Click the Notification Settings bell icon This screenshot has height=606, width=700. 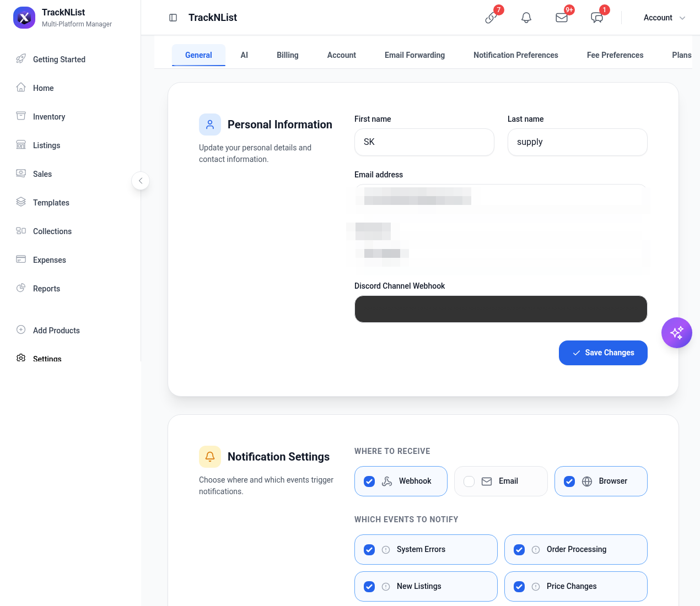(210, 457)
